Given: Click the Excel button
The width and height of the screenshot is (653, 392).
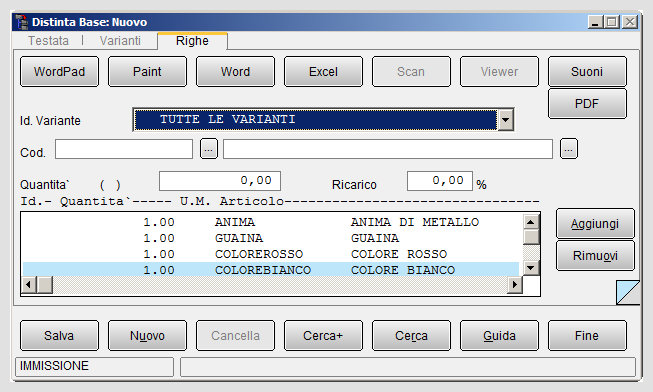Looking at the screenshot, I should coord(323,72).
